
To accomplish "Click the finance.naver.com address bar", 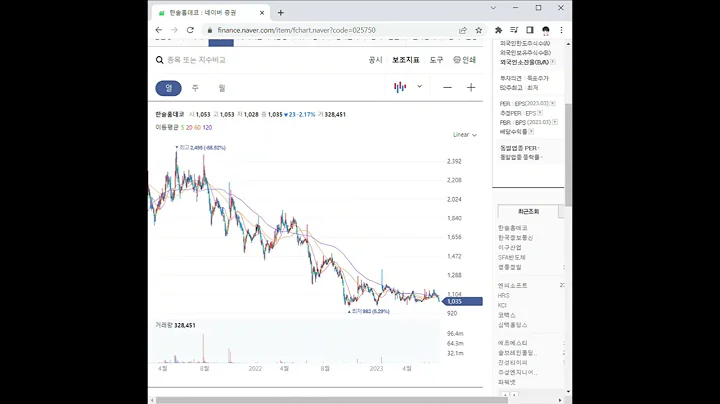I will click(296, 30).
